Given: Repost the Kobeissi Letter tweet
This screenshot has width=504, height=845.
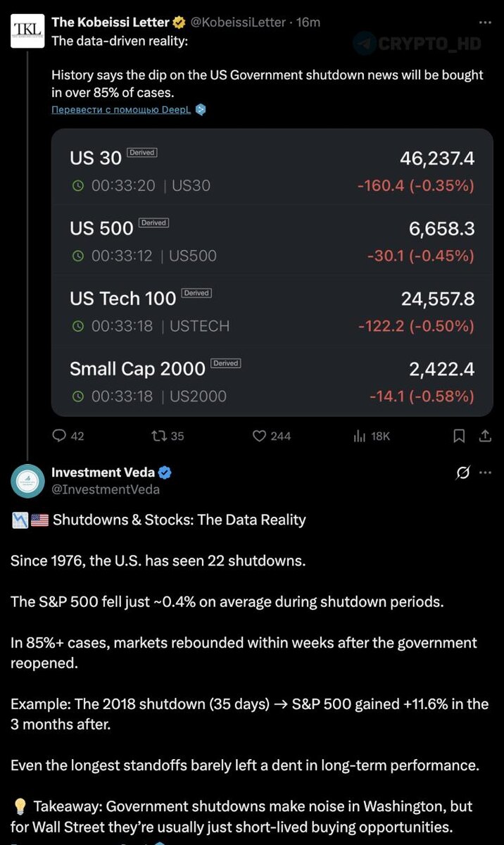Looking at the screenshot, I should [x=158, y=436].
